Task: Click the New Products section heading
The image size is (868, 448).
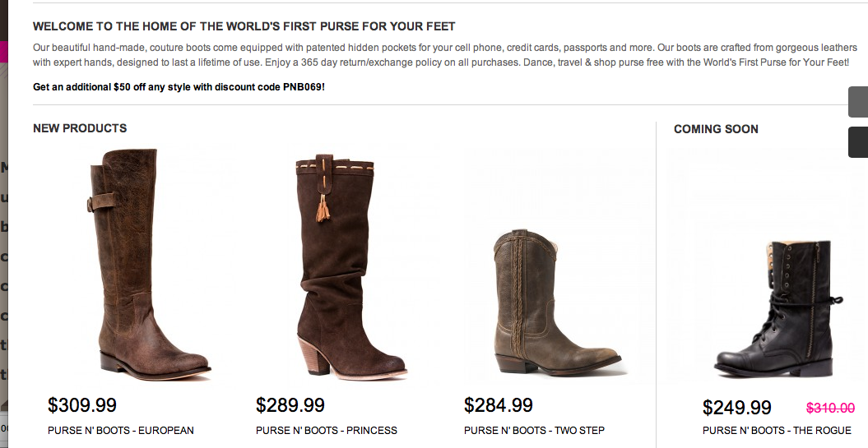Action: tap(80, 128)
